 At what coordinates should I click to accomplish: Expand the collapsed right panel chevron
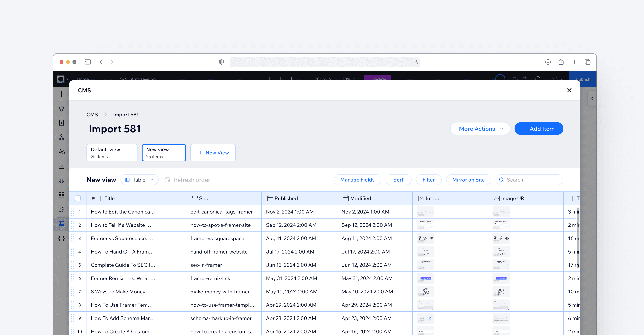coord(592,99)
